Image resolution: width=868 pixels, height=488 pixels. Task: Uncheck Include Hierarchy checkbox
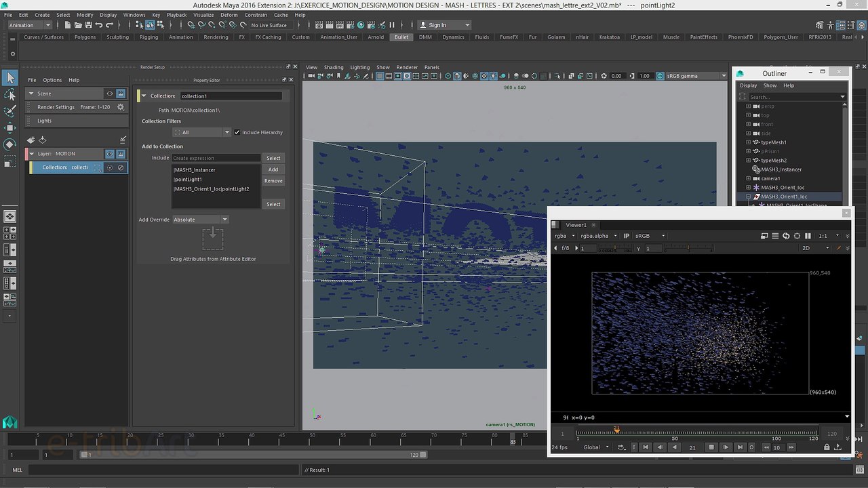(237, 132)
